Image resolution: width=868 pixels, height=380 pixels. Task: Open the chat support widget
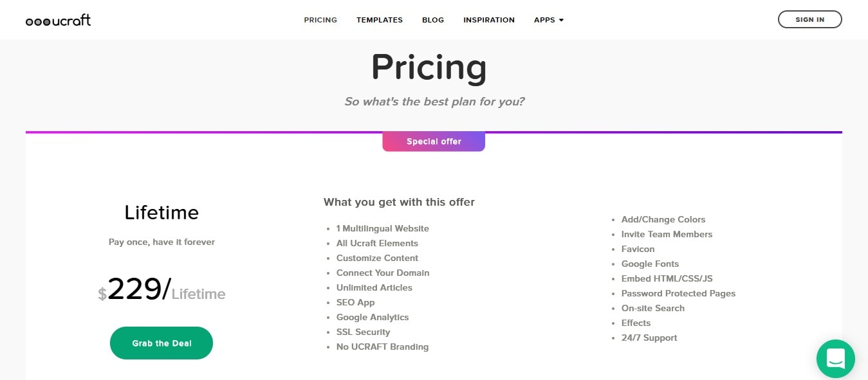[x=835, y=358]
